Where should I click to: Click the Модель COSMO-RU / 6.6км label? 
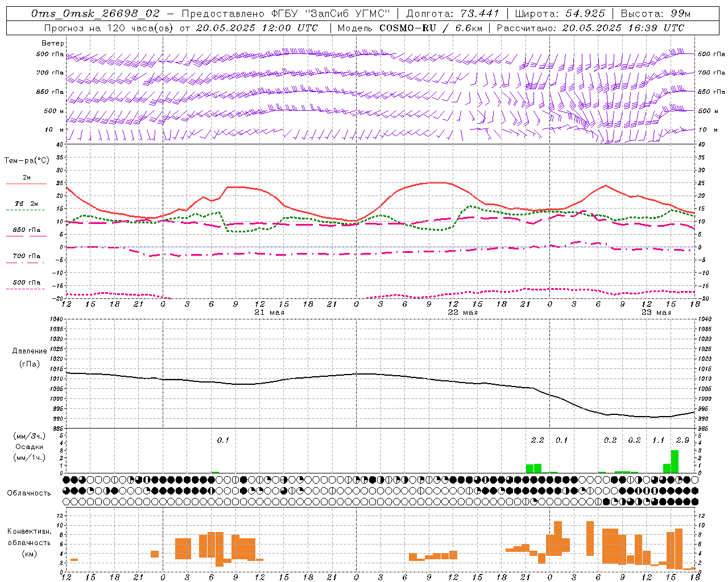coord(409,27)
